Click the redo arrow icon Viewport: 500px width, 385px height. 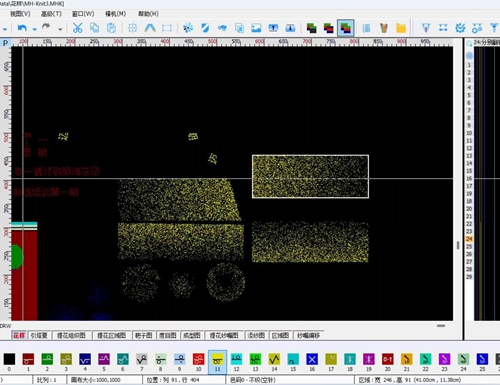pyautogui.click(x=46, y=27)
